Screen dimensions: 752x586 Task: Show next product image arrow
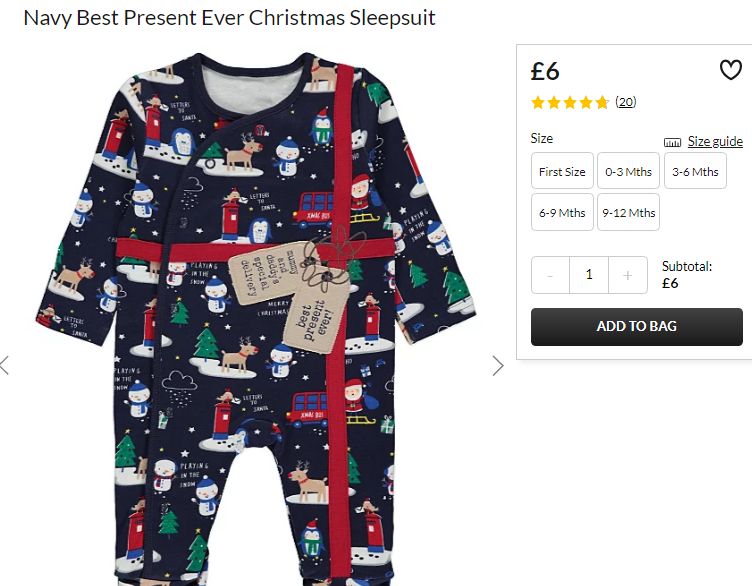coord(498,366)
